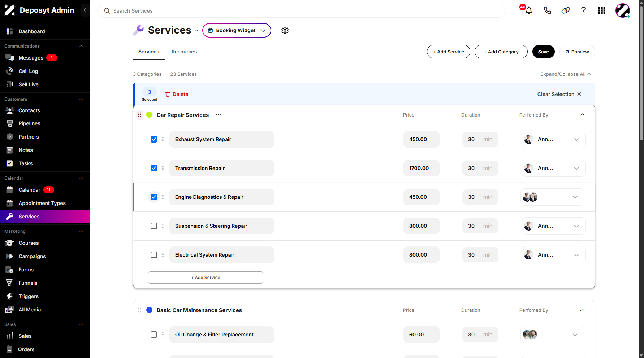Uncheck Engine Diagnostics & Repair checkbox
Screen dimensions: 644x358
154,197
